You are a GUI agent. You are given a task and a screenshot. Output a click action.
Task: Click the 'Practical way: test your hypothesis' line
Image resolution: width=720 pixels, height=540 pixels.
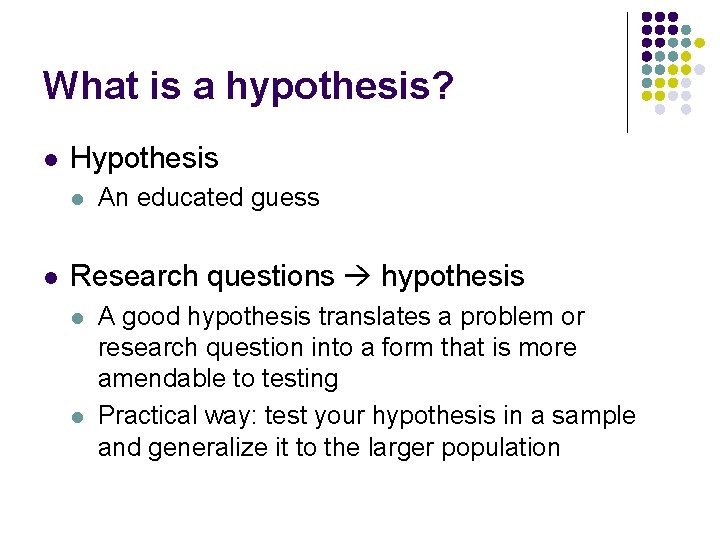(367, 416)
